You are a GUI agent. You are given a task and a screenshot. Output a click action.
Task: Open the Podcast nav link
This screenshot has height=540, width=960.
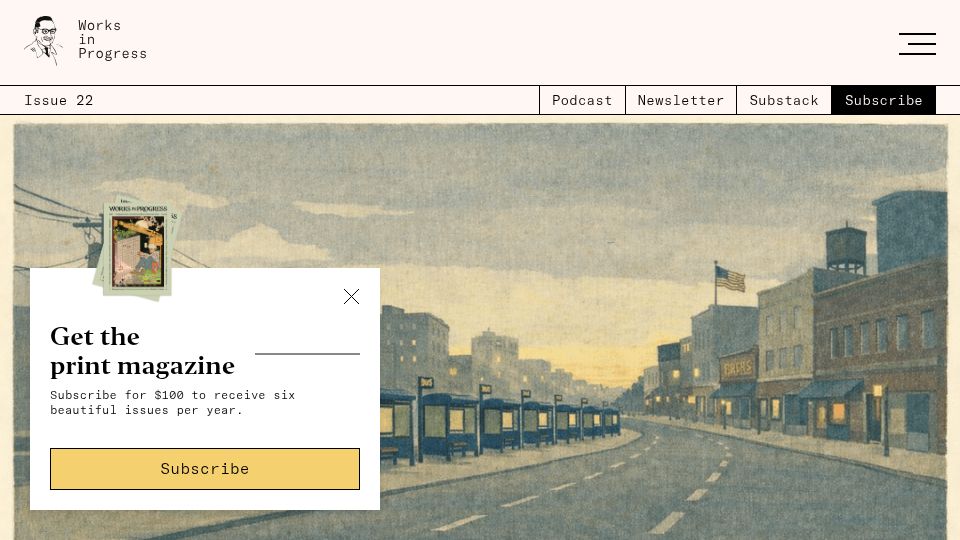tap(582, 100)
